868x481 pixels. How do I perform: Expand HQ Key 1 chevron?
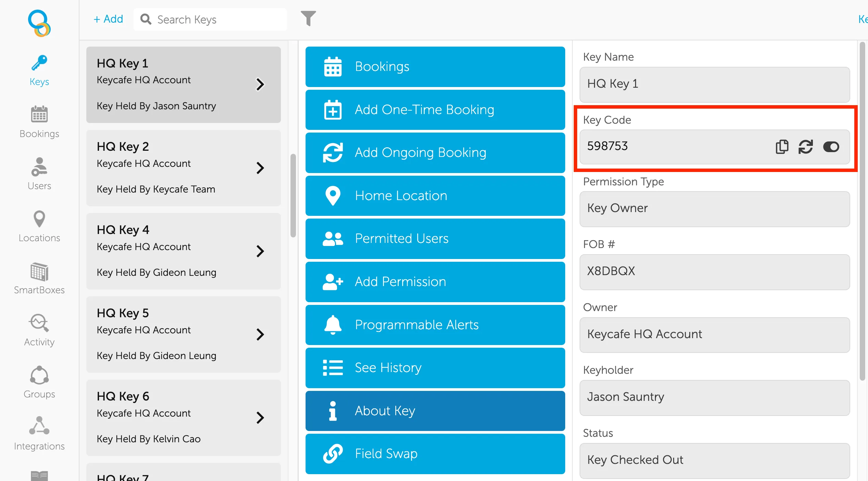260,85
